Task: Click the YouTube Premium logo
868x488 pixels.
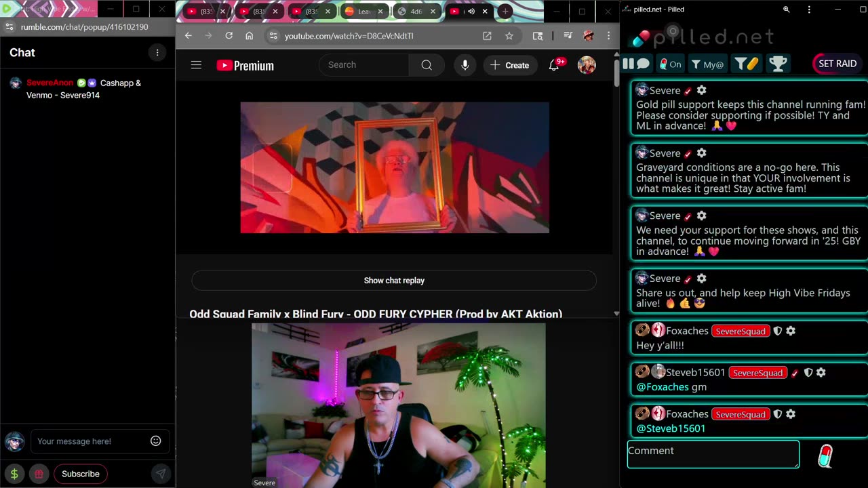Action: [x=245, y=66]
